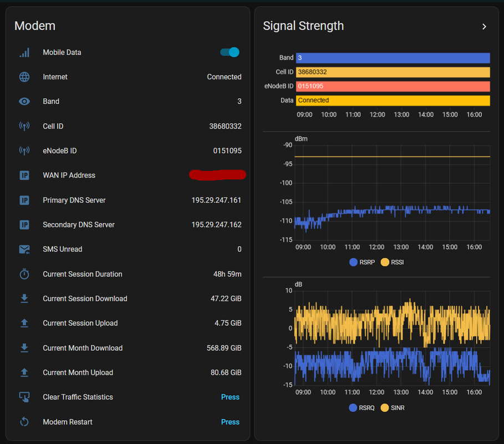Click session download value 47.22 GiB
The height and width of the screenshot is (444, 504).
[x=226, y=299]
